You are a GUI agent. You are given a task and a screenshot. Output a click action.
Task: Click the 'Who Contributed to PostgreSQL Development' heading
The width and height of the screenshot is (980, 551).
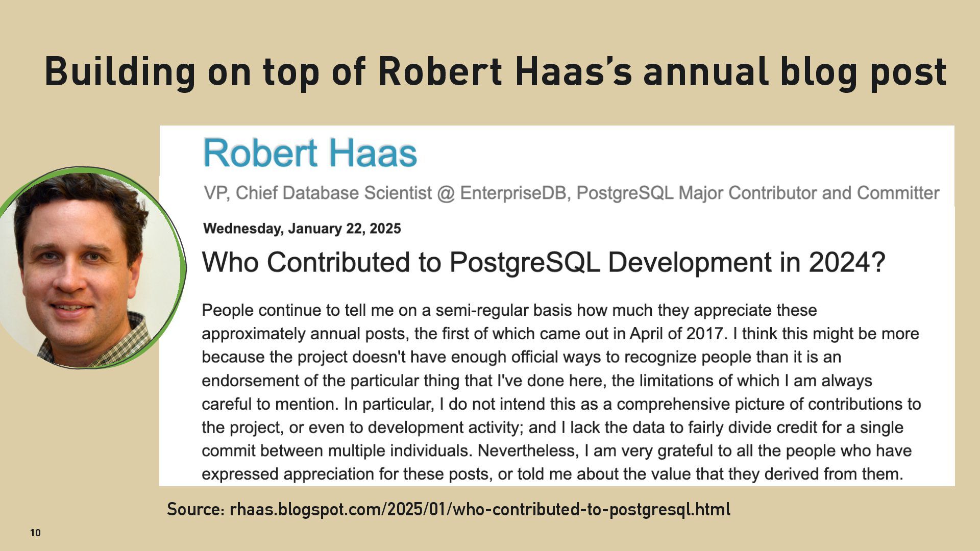tap(543, 263)
